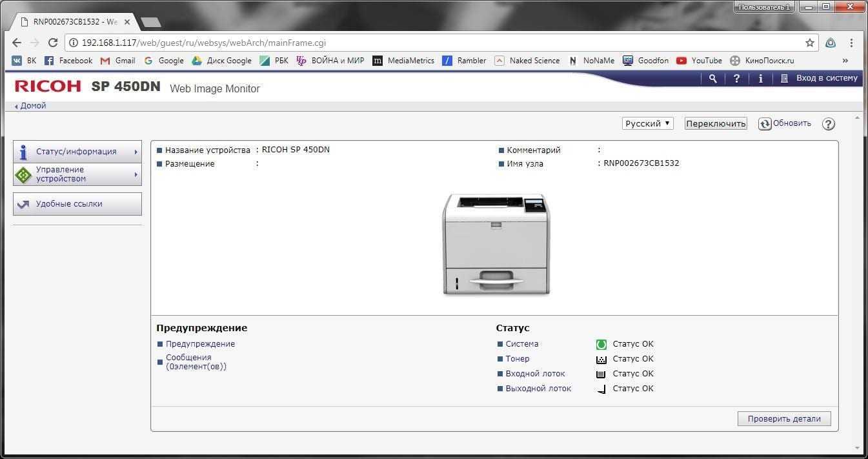
Task: Open the Rambler bookmark
Action: tap(464, 61)
